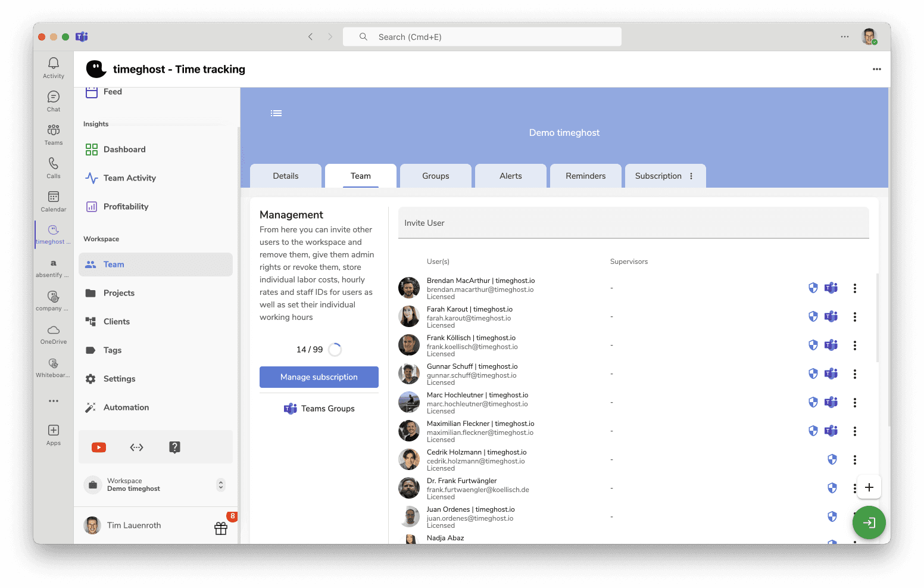
Task: Click the code brackets icon
Action: click(x=137, y=447)
